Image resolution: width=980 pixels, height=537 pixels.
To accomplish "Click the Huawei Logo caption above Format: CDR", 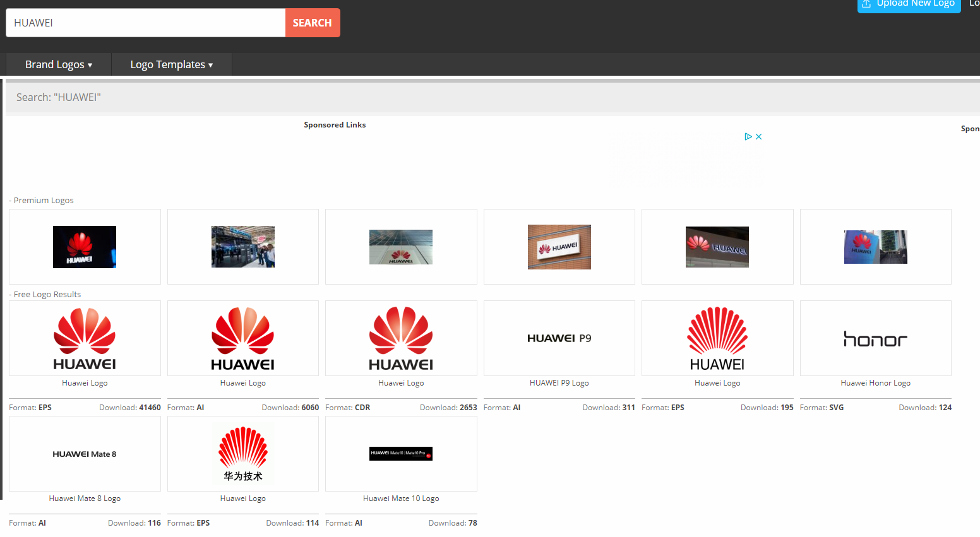I will click(401, 383).
